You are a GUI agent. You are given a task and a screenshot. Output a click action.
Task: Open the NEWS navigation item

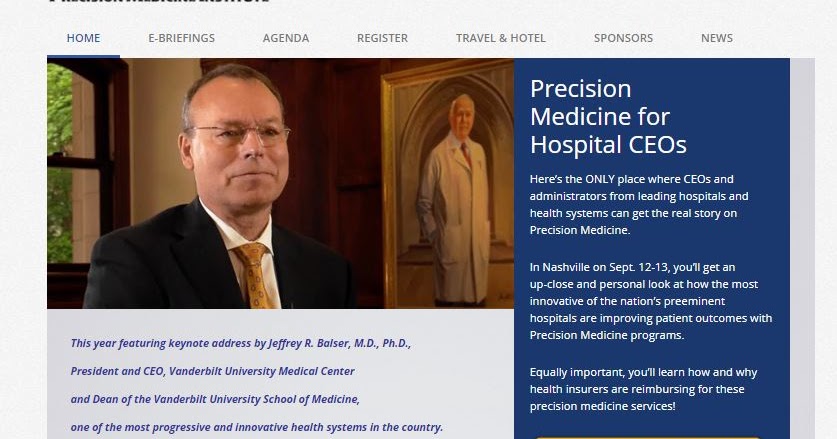pos(717,38)
